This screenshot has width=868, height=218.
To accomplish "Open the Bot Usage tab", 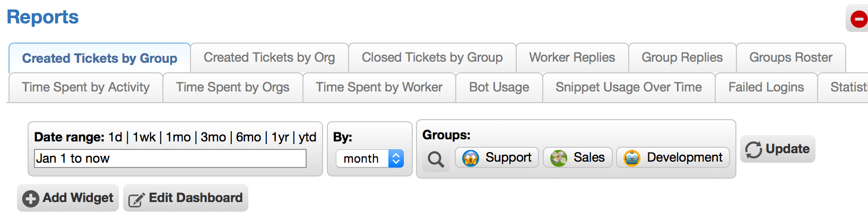I will 499,87.
